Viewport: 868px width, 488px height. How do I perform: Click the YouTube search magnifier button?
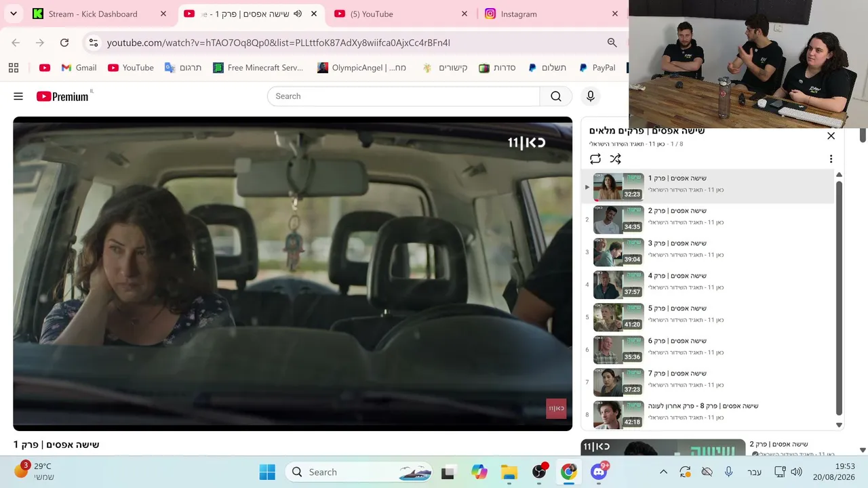556,96
